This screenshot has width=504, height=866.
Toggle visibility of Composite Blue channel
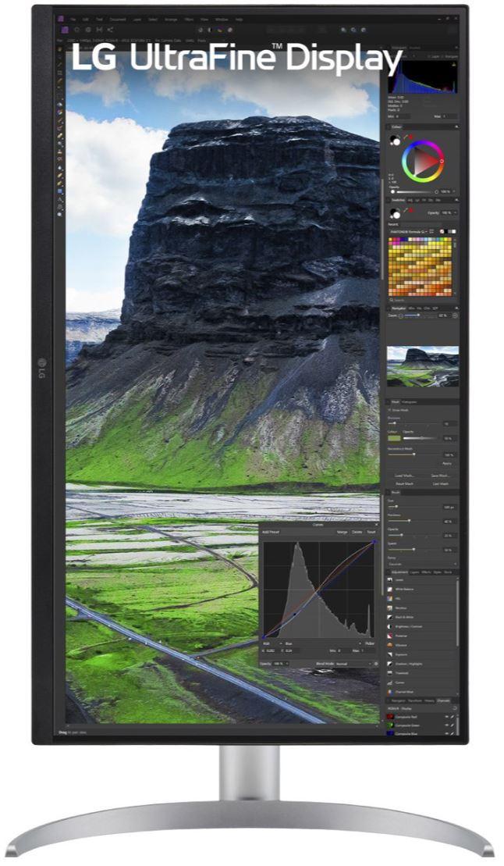click(446, 733)
